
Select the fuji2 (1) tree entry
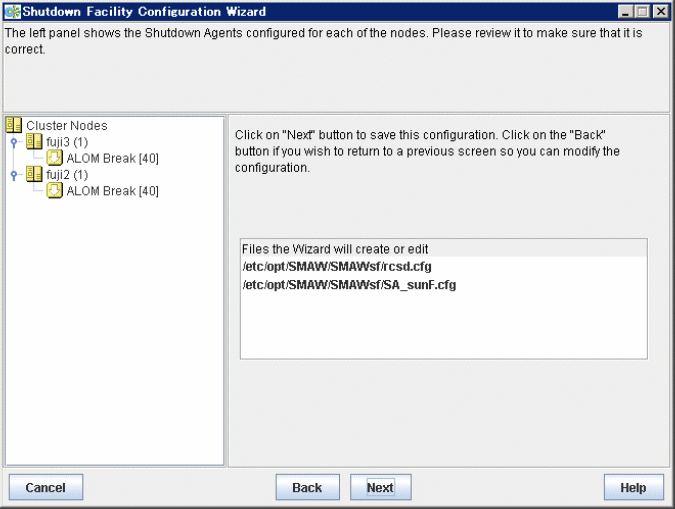point(67,174)
